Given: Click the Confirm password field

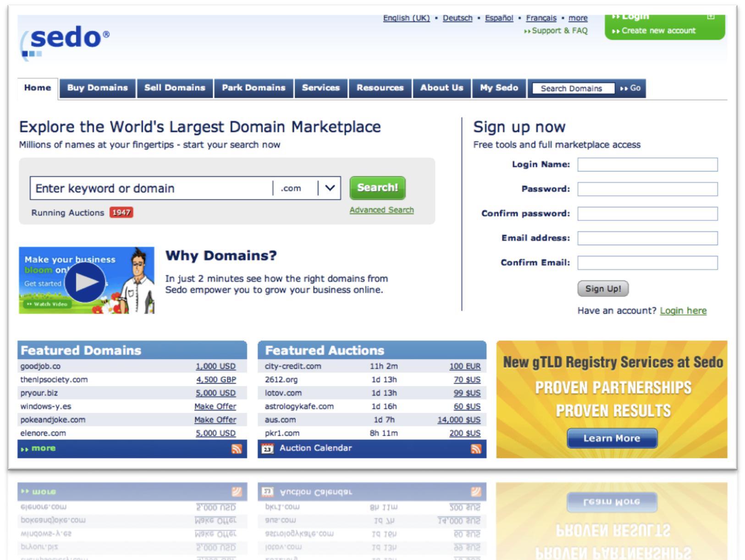Looking at the screenshot, I should click(x=647, y=214).
